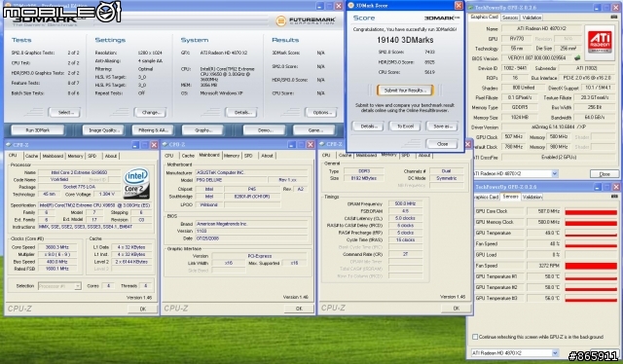
Task: Open Filtering & AA button
Action: tap(153, 130)
